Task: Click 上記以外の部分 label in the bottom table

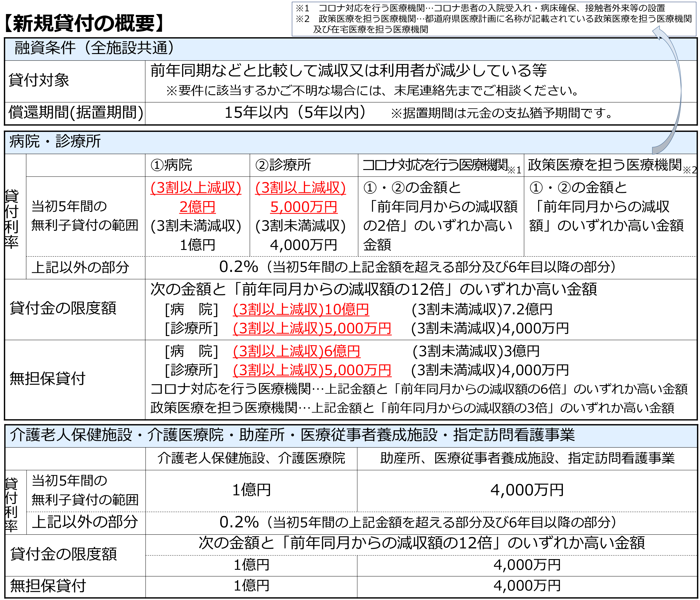Action: coord(85,522)
